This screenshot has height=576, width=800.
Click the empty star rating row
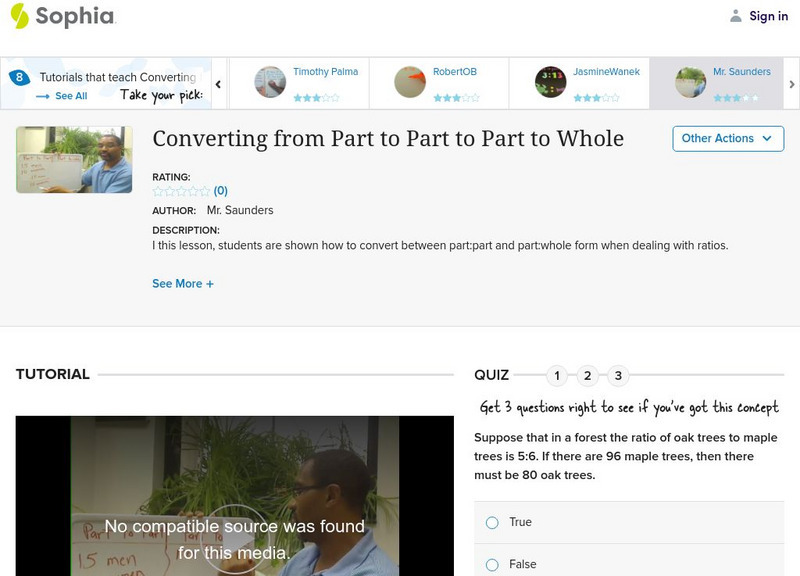click(x=181, y=191)
